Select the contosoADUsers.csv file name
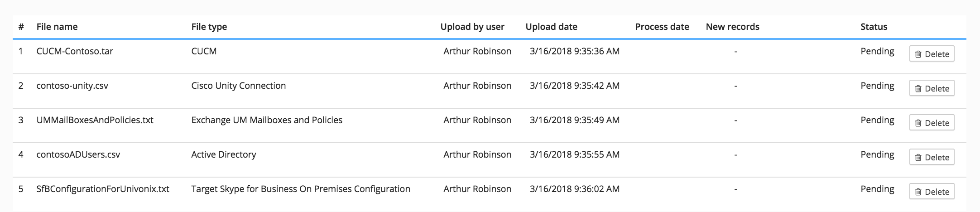The width and height of the screenshot is (980, 212). coord(78,154)
